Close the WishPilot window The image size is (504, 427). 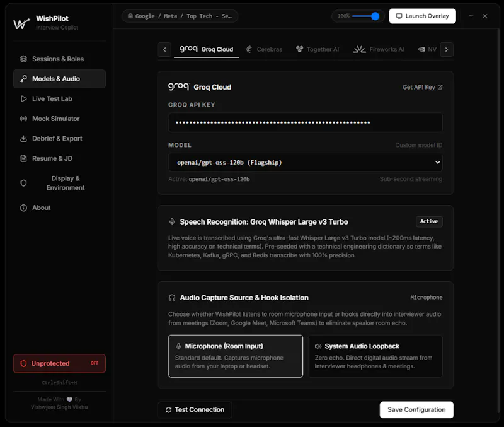coord(485,16)
